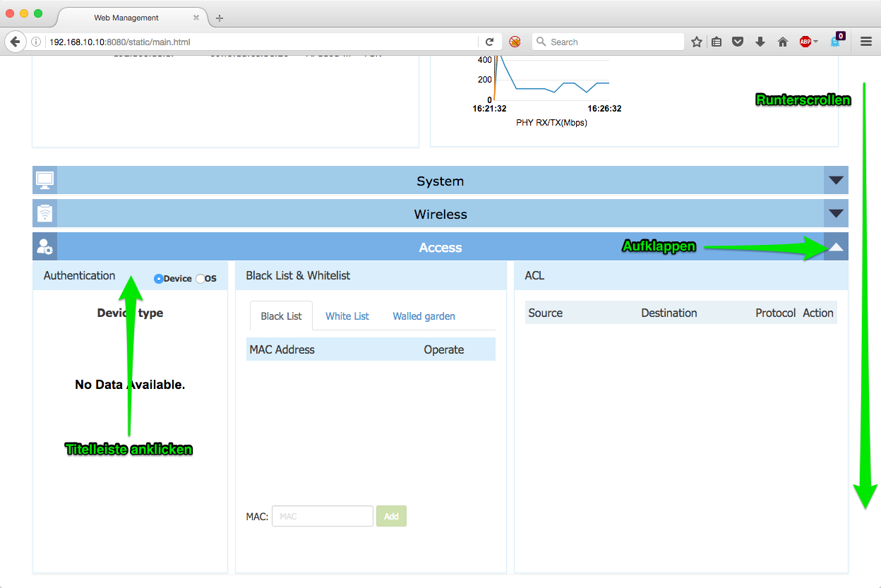881x588 pixels.
Task: Switch to the White List tab
Action: click(347, 316)
